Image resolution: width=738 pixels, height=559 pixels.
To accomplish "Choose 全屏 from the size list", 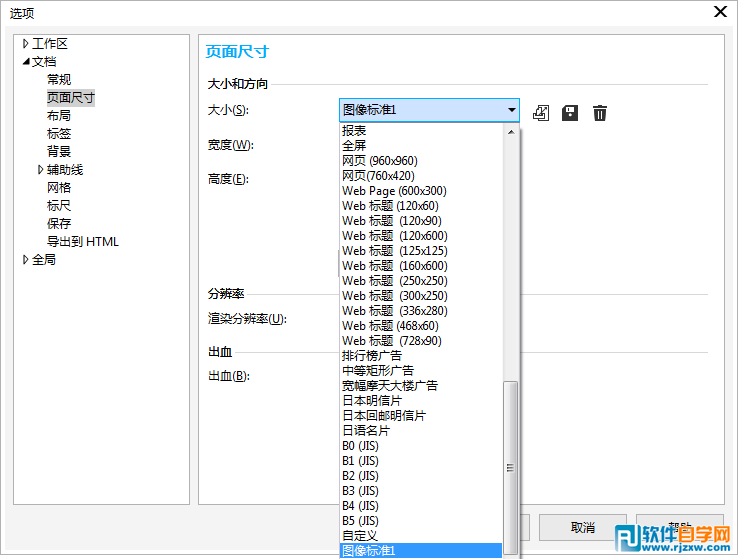I will click(x=421, y=145).
